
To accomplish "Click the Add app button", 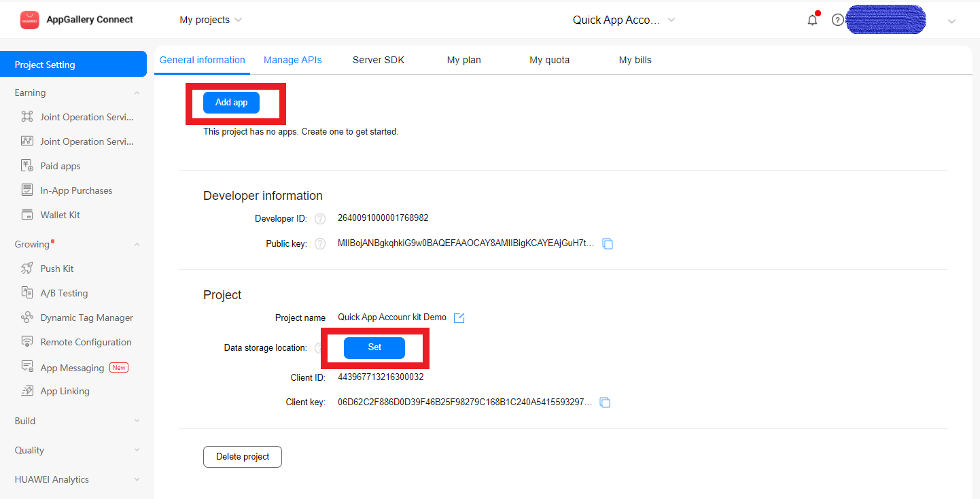I will [231, 103].
